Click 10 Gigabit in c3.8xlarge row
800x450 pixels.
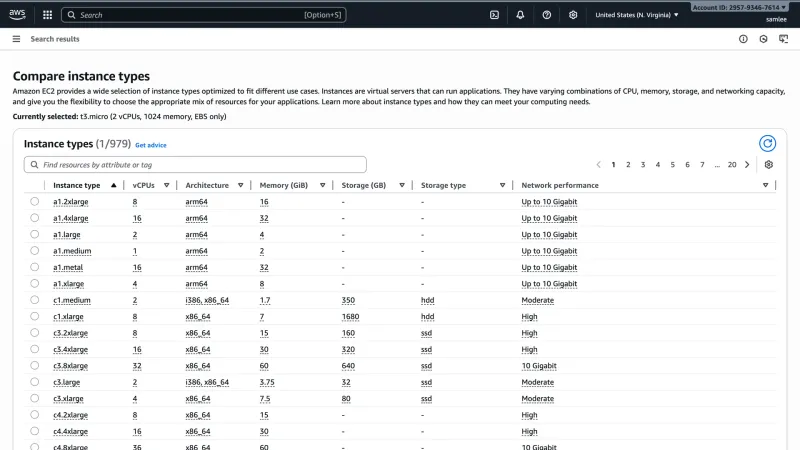coord(539,366)
